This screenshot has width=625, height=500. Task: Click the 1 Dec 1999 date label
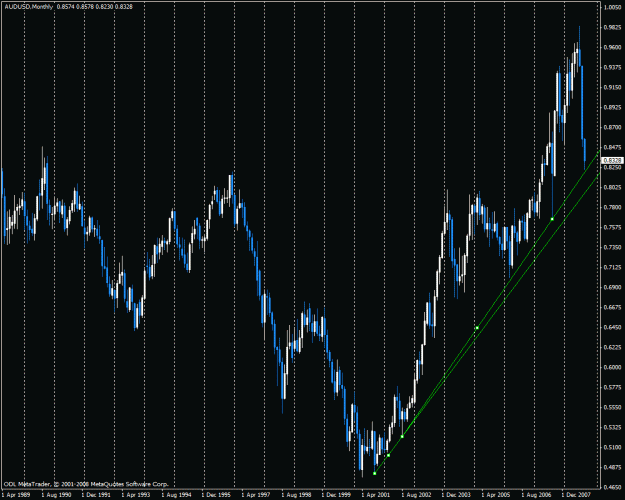(337, 495)
